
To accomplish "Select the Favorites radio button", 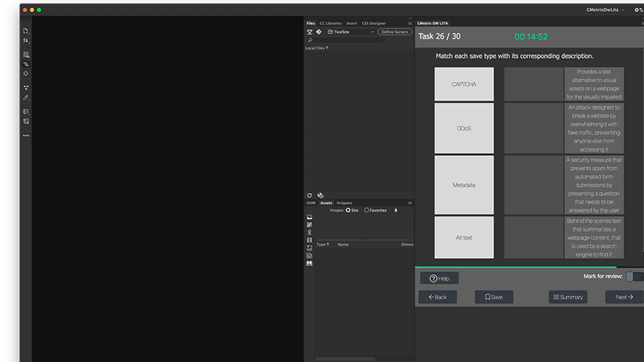I will tap(366, 210).
